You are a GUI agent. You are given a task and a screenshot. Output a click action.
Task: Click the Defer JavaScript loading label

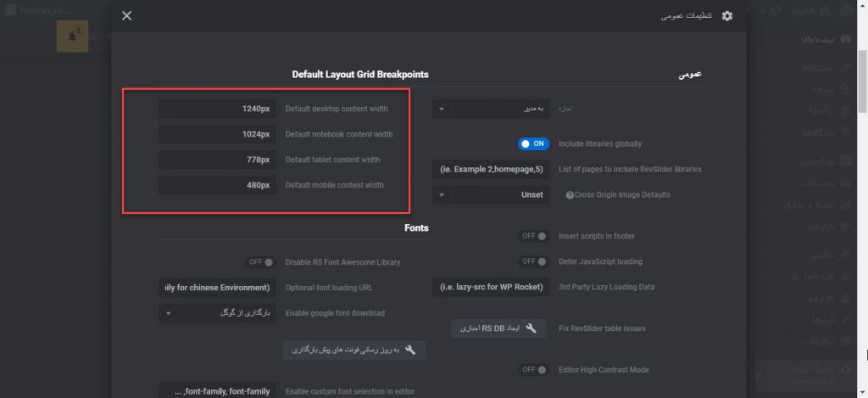click(x=601, y=261)
